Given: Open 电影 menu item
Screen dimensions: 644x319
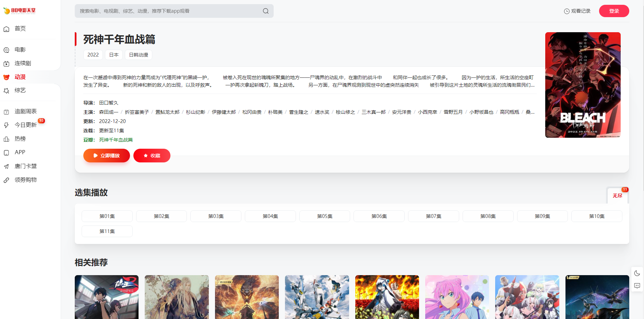Looking at the screenshot, I should coord(20,50).
